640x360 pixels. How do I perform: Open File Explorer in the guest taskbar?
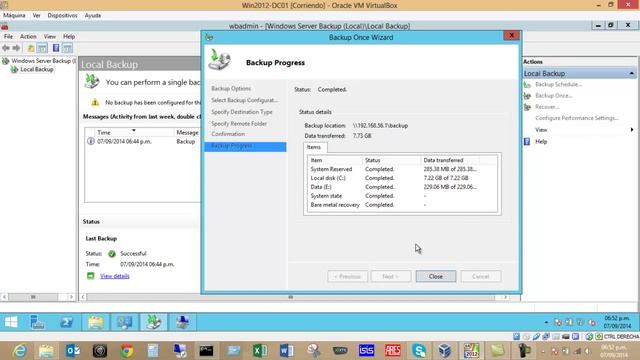click(96, 322)
